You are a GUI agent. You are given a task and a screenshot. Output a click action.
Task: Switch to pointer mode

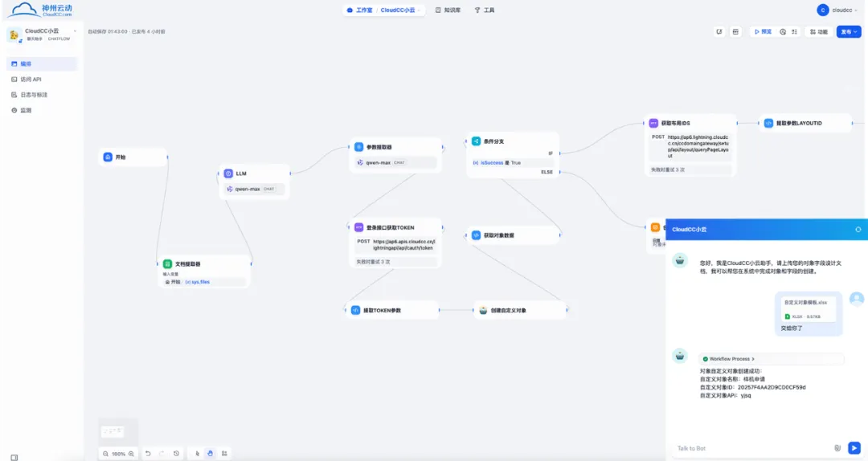[197, 454]
